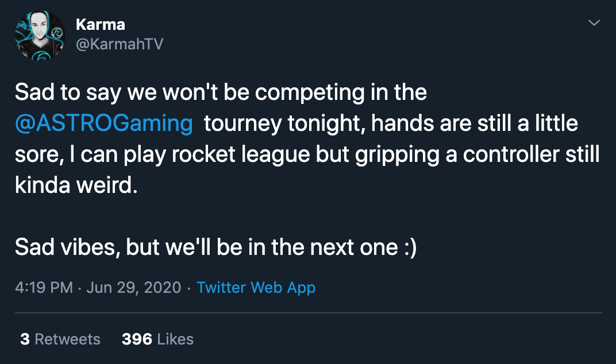Click the "kinda weird." text line
616x364 pixels.
pos(76,185)
